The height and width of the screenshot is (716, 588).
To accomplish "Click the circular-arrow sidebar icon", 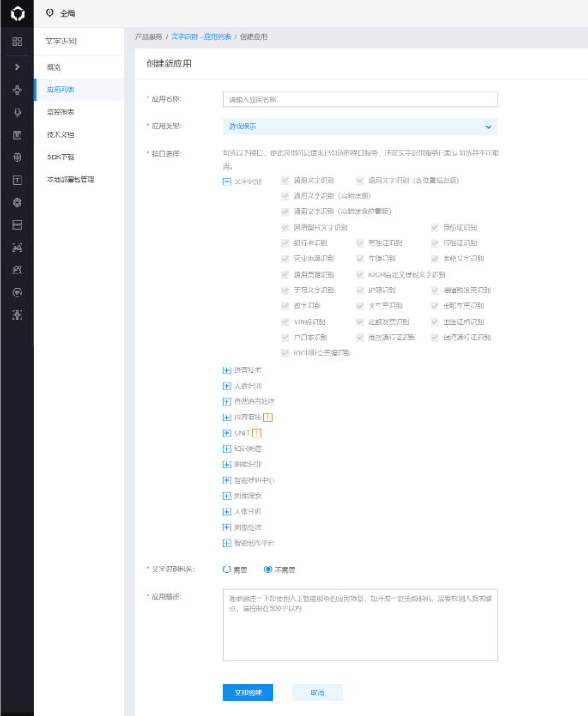I will (x=17, y=292).
